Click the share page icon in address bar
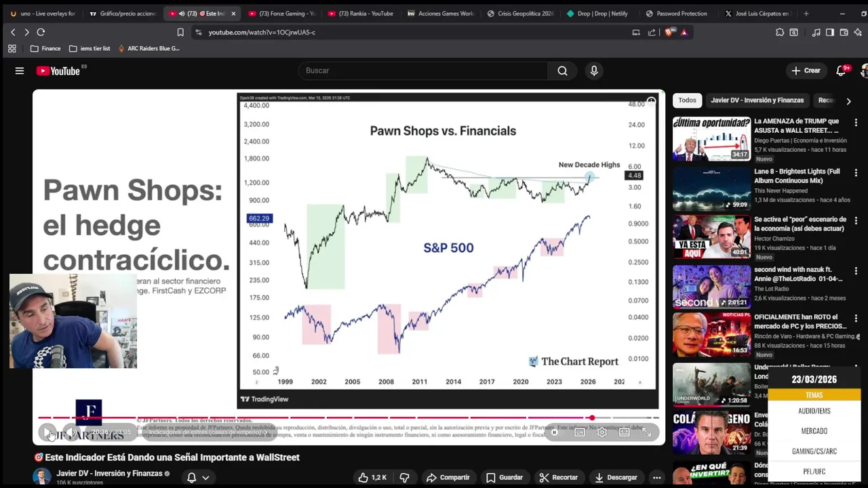The height and width of the screenshot is (488, 868). tap(652, 32)
